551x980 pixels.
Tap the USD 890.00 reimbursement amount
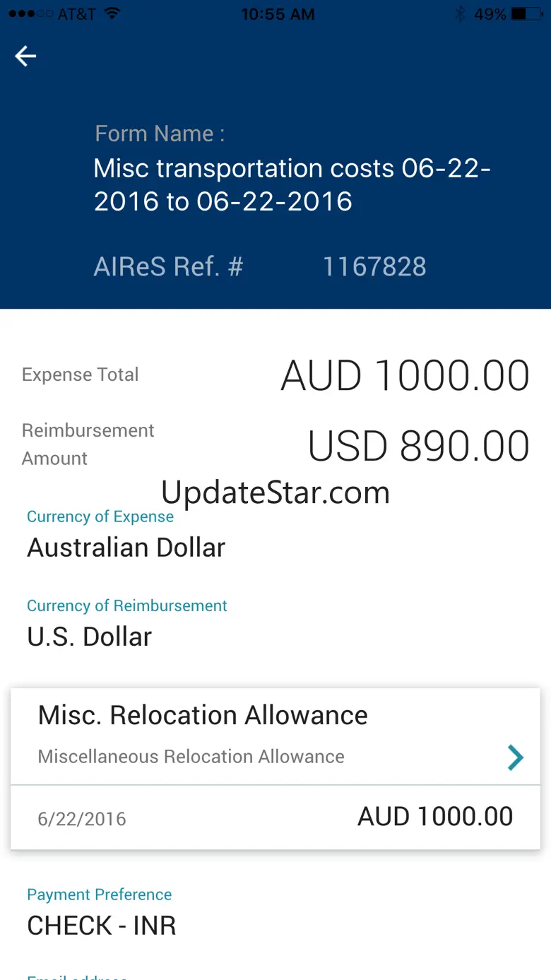418,446
